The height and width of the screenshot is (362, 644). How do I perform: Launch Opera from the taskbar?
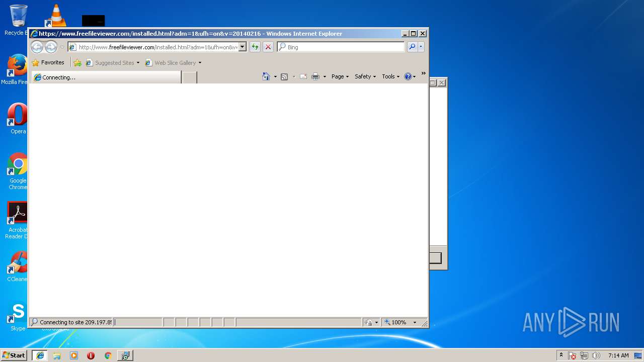click(x=91, y=355)
